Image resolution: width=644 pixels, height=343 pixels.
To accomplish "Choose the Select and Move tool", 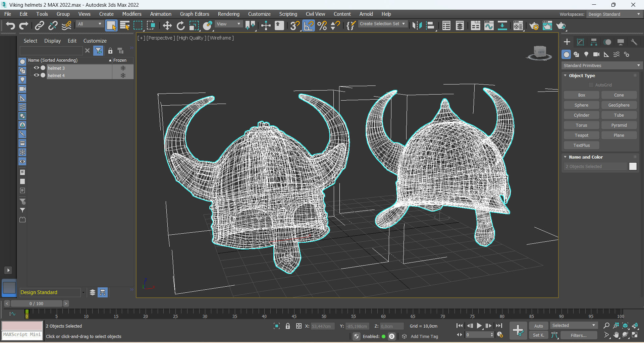I will 167,26.
